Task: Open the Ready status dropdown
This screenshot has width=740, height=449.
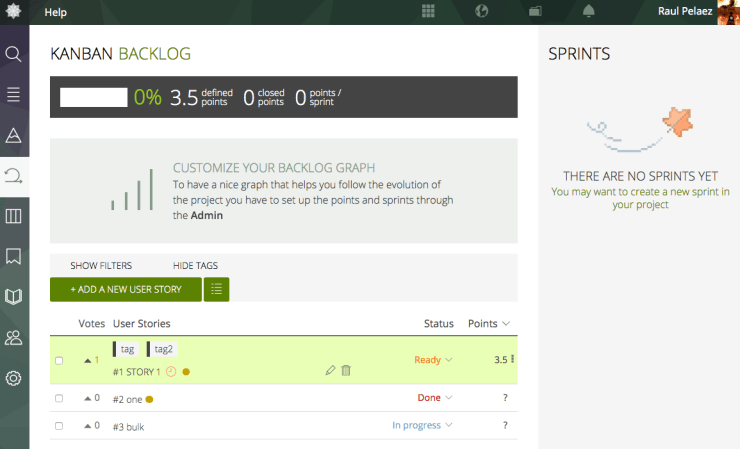Action: (433, 360)
